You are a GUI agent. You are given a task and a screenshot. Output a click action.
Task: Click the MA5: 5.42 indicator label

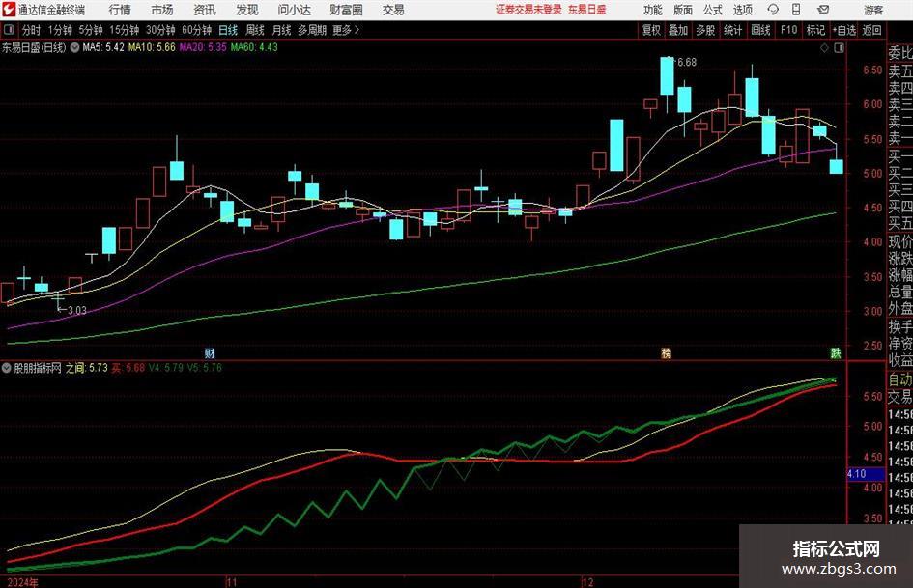[103, 47]
